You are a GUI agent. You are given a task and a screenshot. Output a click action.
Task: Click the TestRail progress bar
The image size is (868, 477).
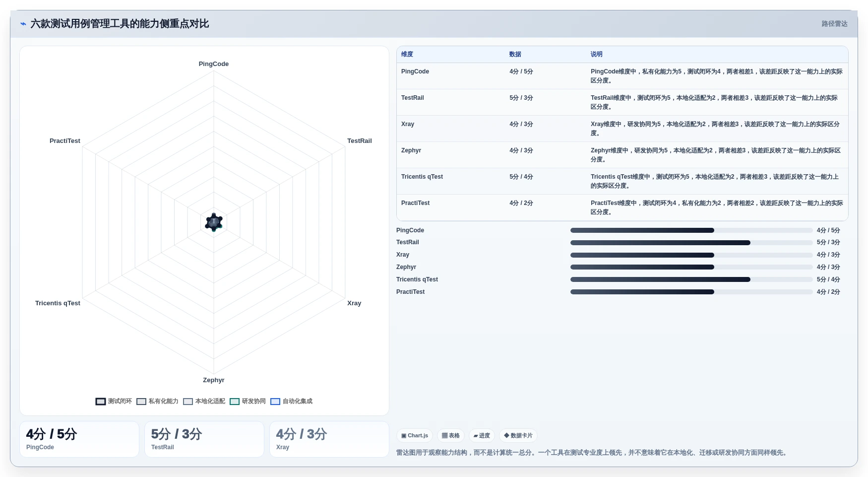coord(691,243)
